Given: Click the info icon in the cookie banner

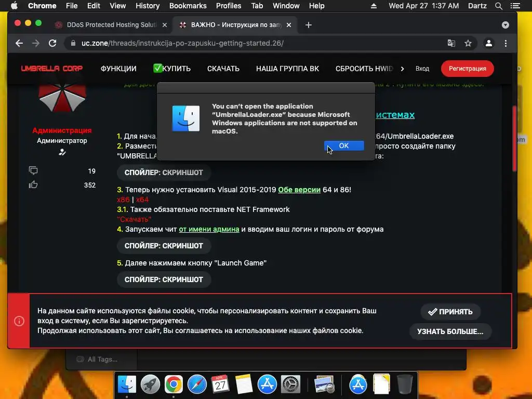Looking at the screenshot, I should click(x=19, y=321).
